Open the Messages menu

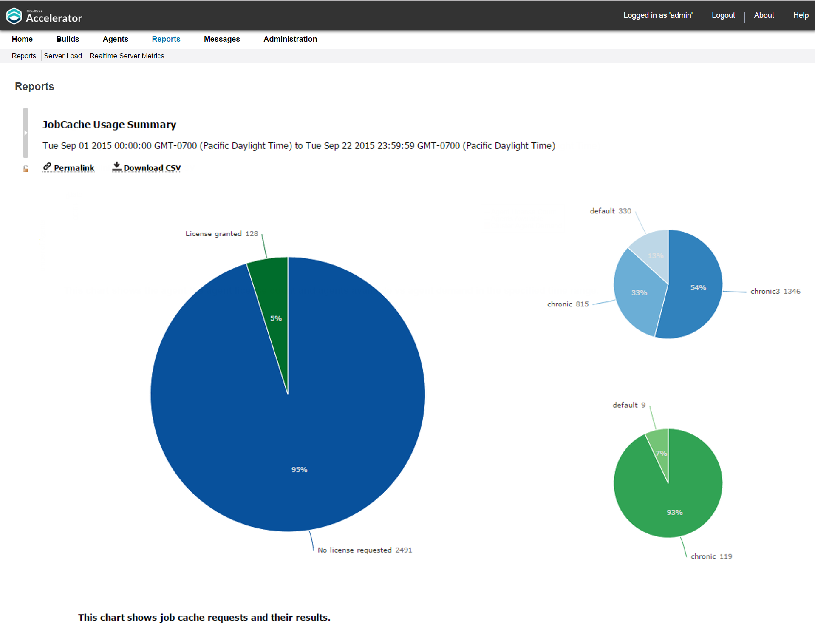(x=222, y=39)
